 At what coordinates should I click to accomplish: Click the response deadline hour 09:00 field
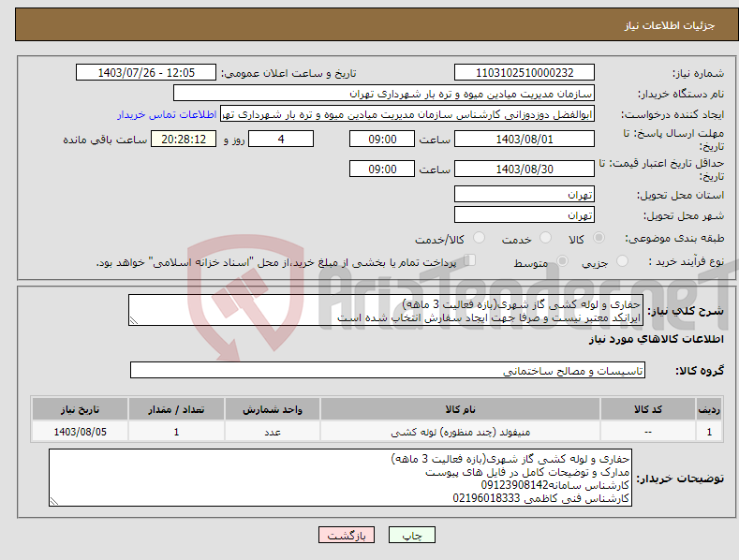[x=382, y=139]
